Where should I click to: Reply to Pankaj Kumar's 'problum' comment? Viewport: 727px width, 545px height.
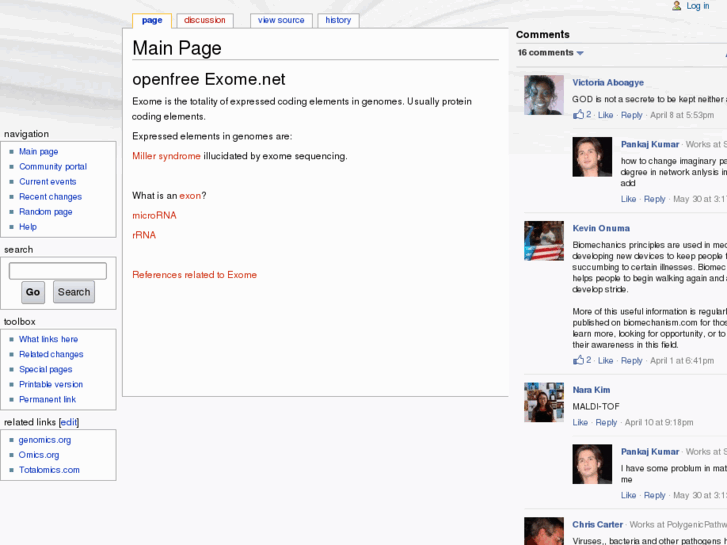point(655,495)
